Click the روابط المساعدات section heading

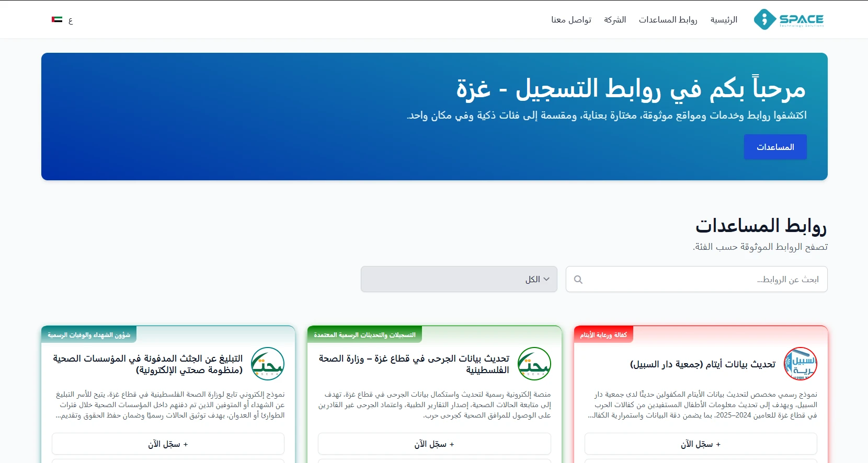click(761, 226)
